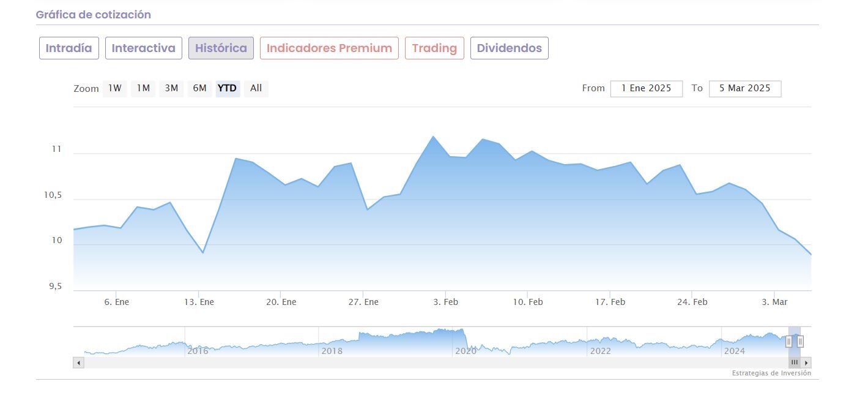Click the navigator scrollbar thumb grip
This screenshot has width=868, height=395.
click(794, 363)
